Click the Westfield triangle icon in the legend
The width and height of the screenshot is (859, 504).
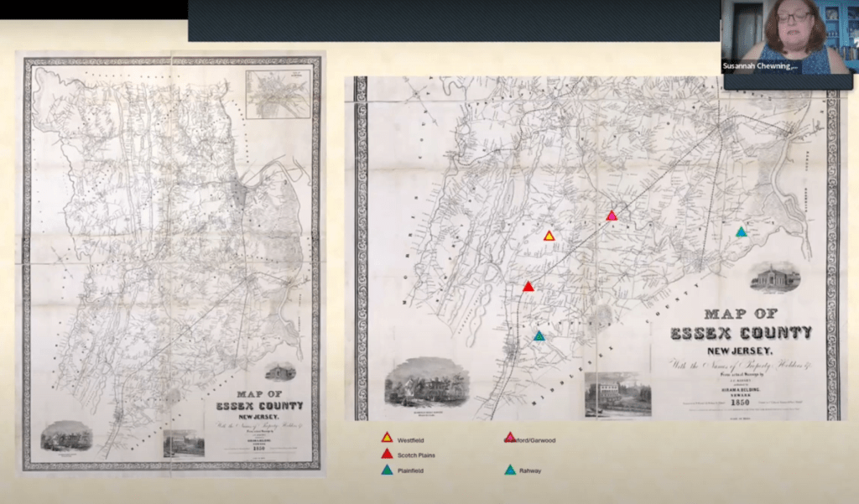coord(387,438)
